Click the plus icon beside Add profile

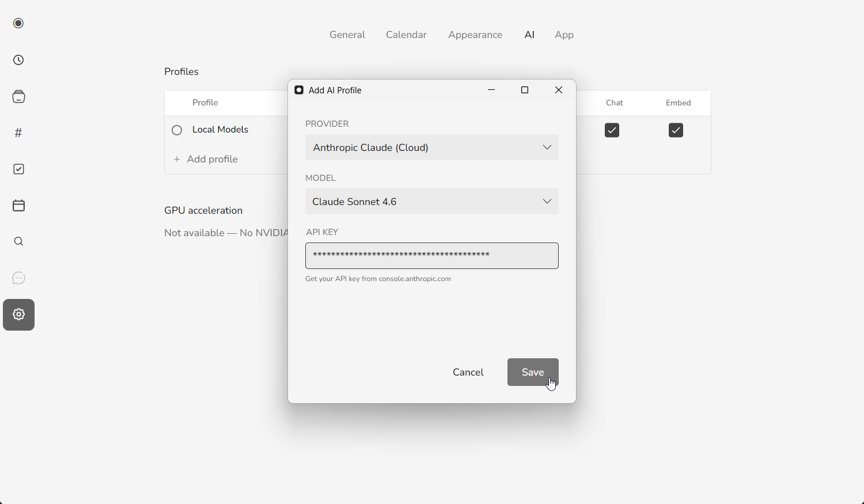[x=177, y=160]
